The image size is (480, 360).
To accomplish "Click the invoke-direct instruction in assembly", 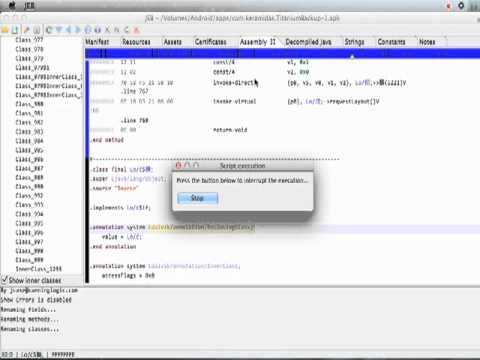I will pyautogui.click(x=234, y=83).
